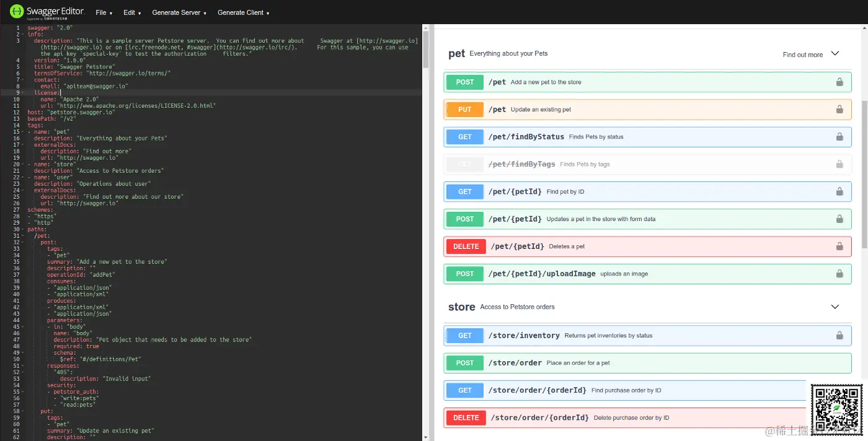Expand GET /pet/findByStatus operation

pos(647,137)
